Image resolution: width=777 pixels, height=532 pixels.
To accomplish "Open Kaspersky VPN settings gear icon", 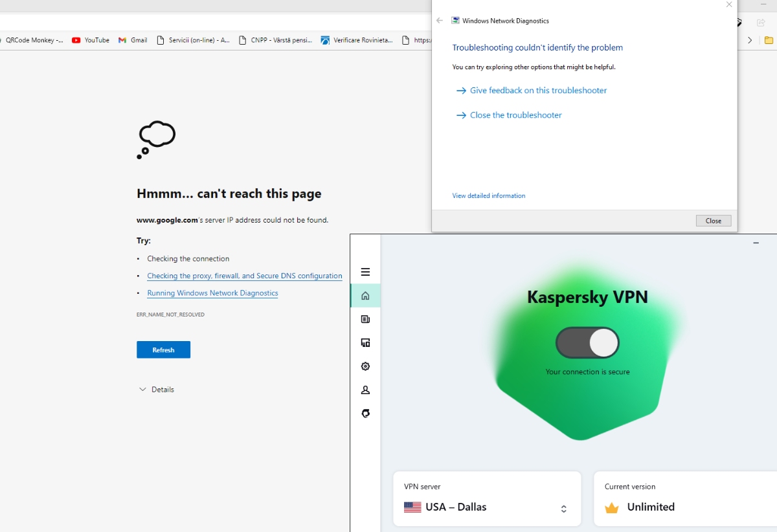I will pos(365,366).
